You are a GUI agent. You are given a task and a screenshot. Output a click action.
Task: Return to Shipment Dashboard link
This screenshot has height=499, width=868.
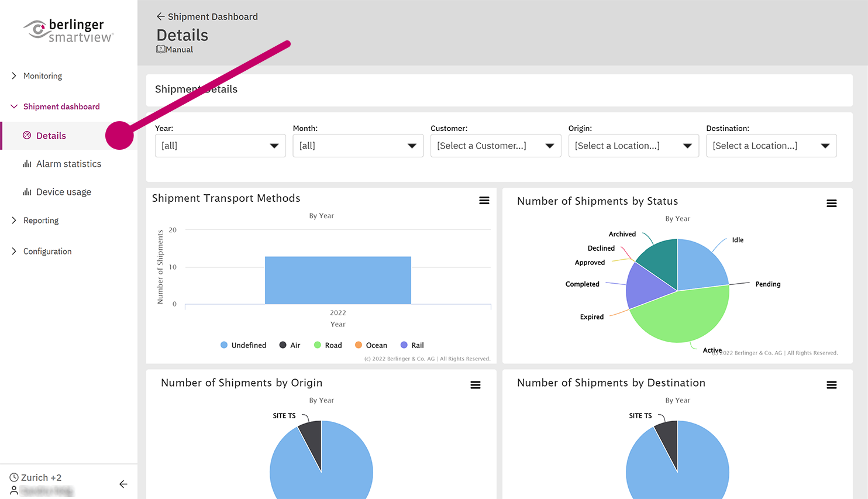point(212,16)
